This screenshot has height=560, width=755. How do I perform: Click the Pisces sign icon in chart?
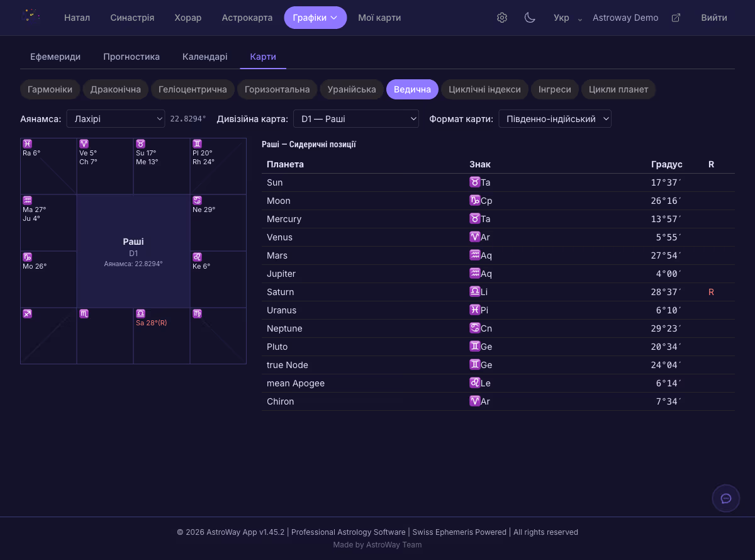coord(27,144)
